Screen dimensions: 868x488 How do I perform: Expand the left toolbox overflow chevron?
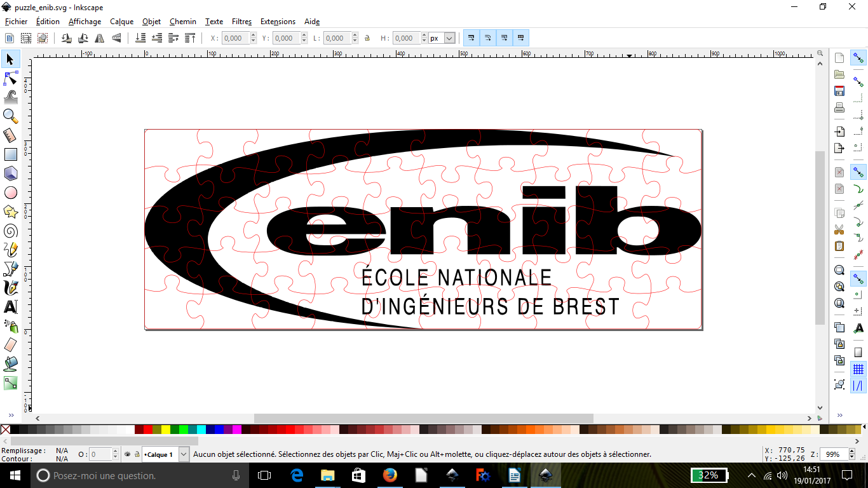(x=11, y=415)
